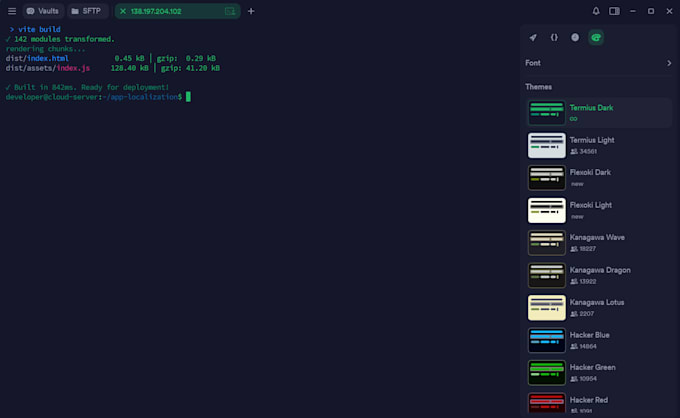Maximize the Termius window
Image resolution: width=680 pixels, height=418 pixels.
pos(651,11)
